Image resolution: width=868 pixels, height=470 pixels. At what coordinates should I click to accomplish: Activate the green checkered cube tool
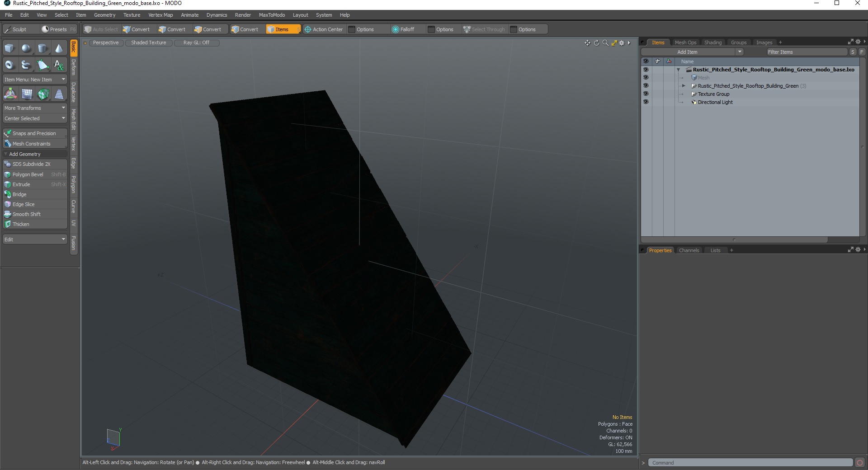tap(43, 94)
